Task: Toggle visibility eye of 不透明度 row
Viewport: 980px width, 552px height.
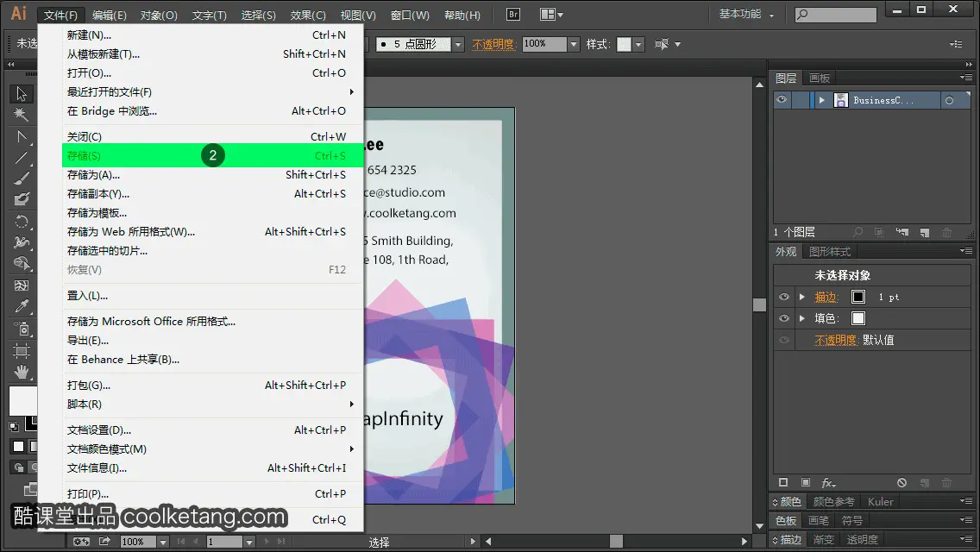Action: [784, 340]
